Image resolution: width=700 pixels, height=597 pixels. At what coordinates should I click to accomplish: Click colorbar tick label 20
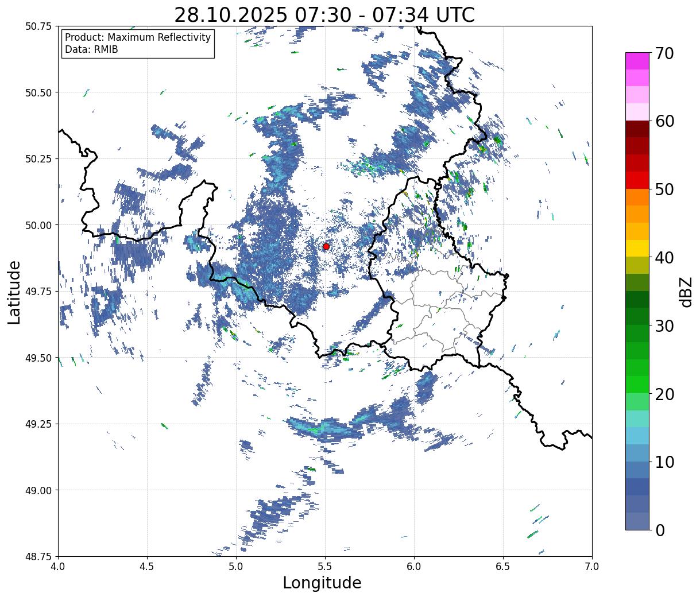coord(664,394)
